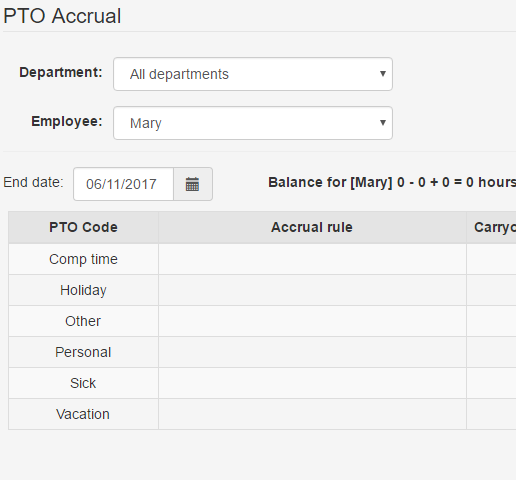Click the Accrual rule cell for Sick
Screen dimensions: 516x480
click(x=312, y=383)
